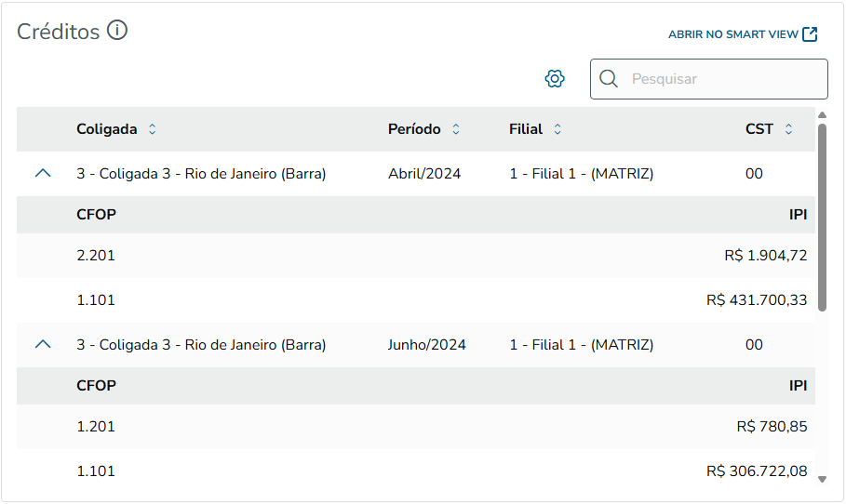
Task: Sort by Filial column arrows
Action: point(557,129)
